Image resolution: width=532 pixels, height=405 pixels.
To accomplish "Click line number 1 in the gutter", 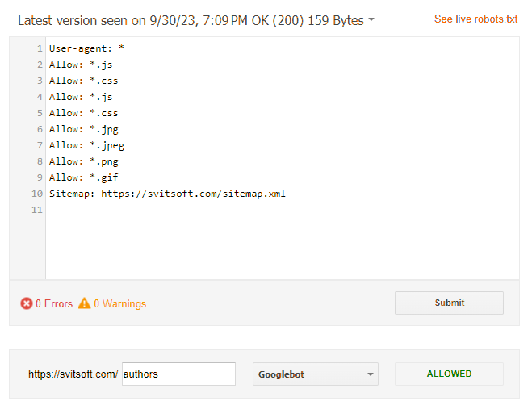I will [x=40, y=48].
